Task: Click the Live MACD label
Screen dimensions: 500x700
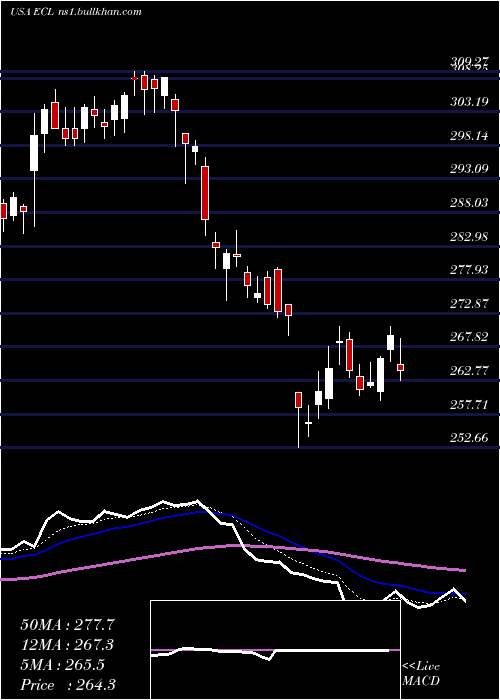Action: point(421,674)
